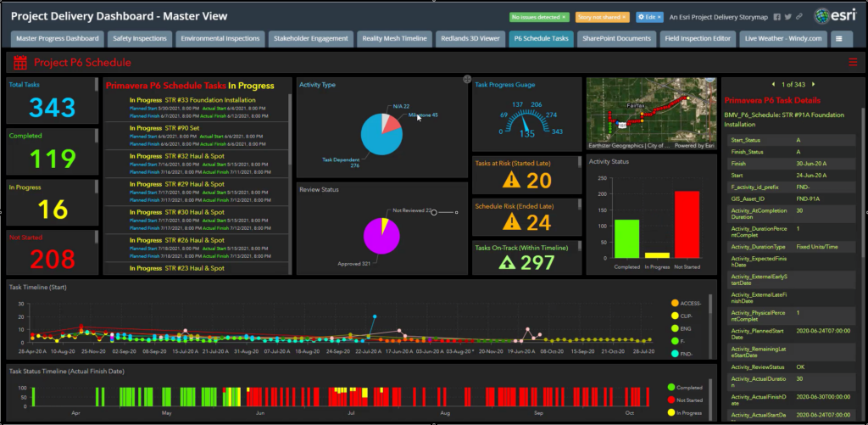Select the STR #90 Set task

(x=196, y=136)
